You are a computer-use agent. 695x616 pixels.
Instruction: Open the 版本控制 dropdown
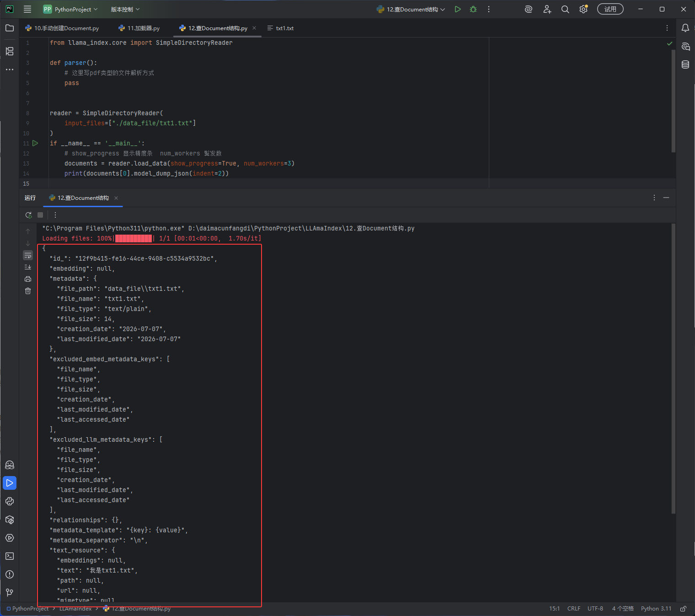point(125,9)
